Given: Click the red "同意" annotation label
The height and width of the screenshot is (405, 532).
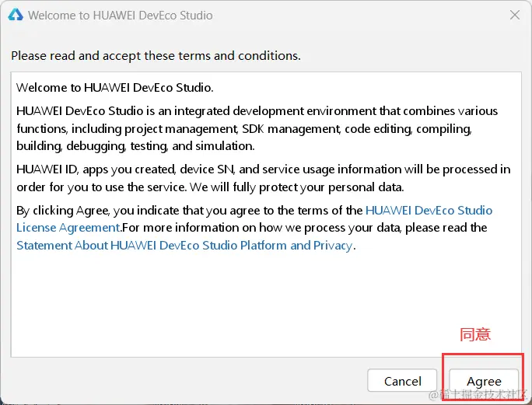Looking at the screenshot, I should (x=475, y=334).
